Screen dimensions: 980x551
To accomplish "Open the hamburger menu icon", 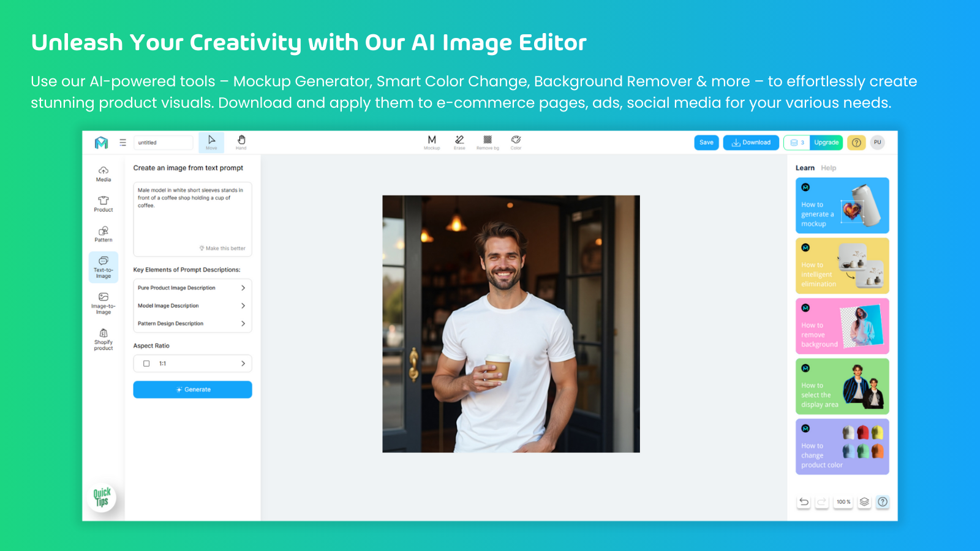I will [123, 143].
